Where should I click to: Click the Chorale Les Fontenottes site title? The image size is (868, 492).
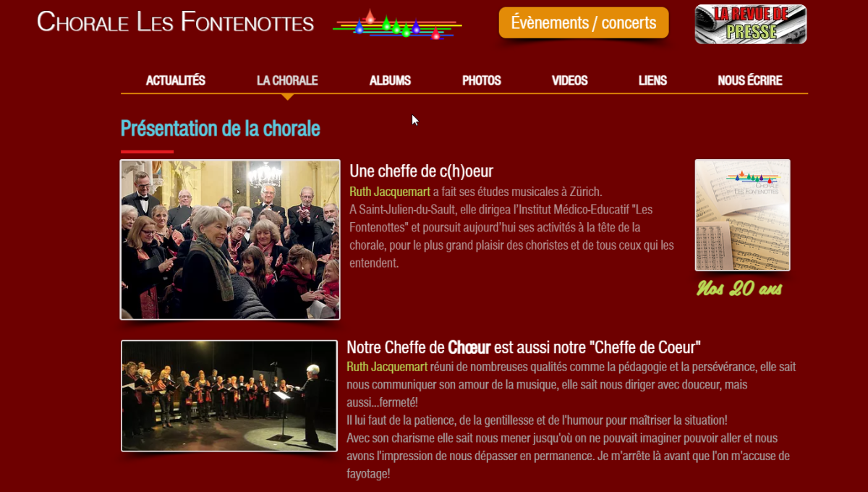pyautogui.click(x=176, y=22)
